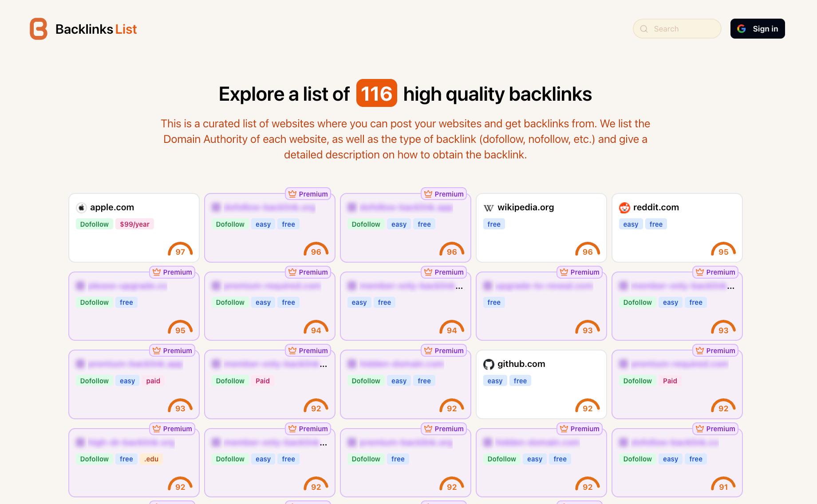The image size is (817, 504).
Task: Click the Backlinks List logo icon
Action: click(x=38, y=28)
